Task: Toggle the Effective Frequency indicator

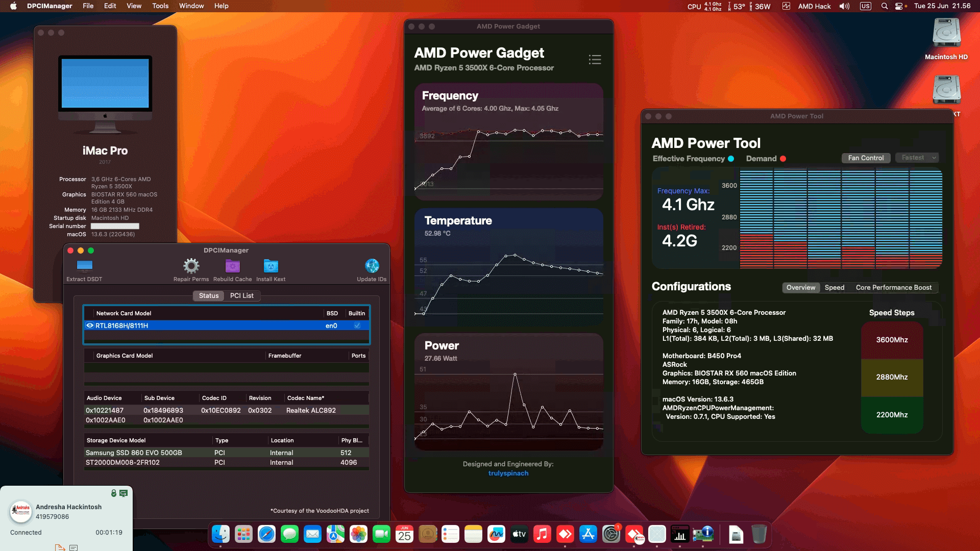Action: point(731,159)
